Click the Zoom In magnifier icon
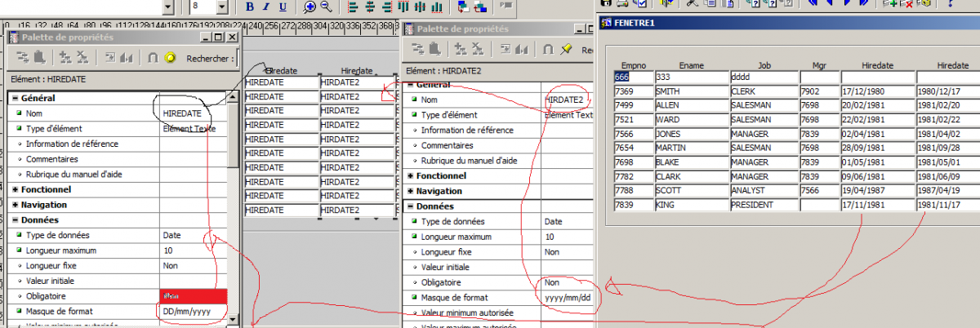 (x=310, y=7)
